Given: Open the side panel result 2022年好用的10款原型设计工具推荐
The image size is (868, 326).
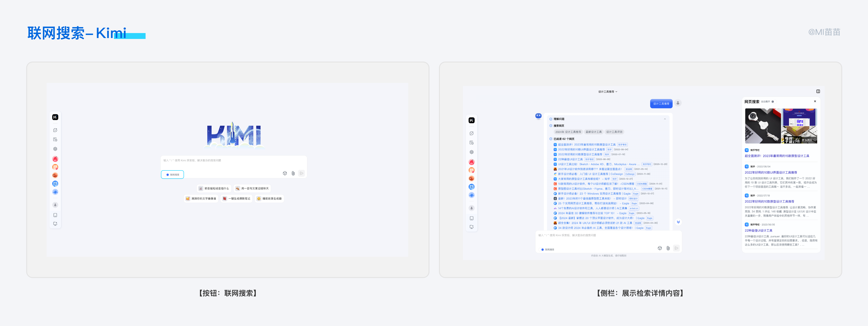Looking at the screenshot, I should coord(769,201).
